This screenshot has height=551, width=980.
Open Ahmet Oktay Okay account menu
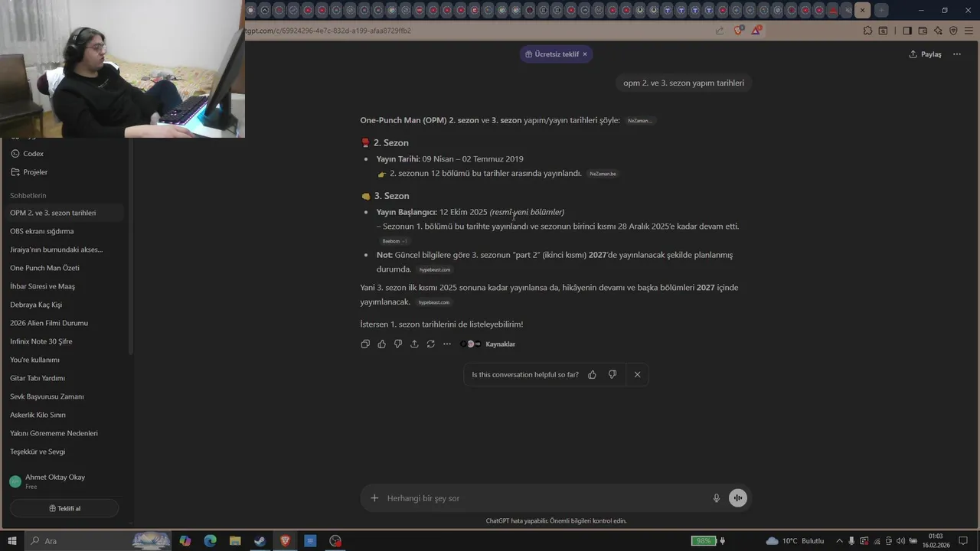[x=64, y=481]
